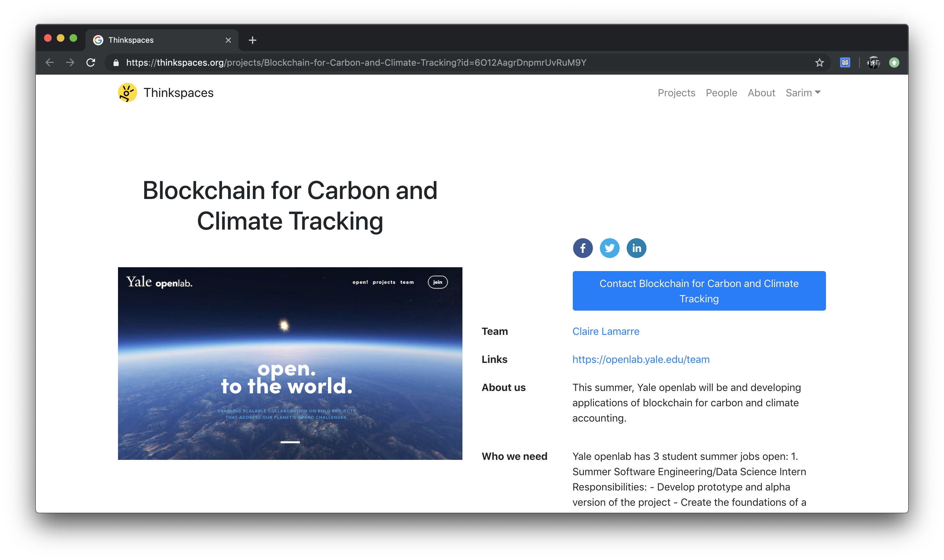The height and width of the screenshot is (560, 944).
Task: Bookmark this page with the star icon
Action: (819, 63)
